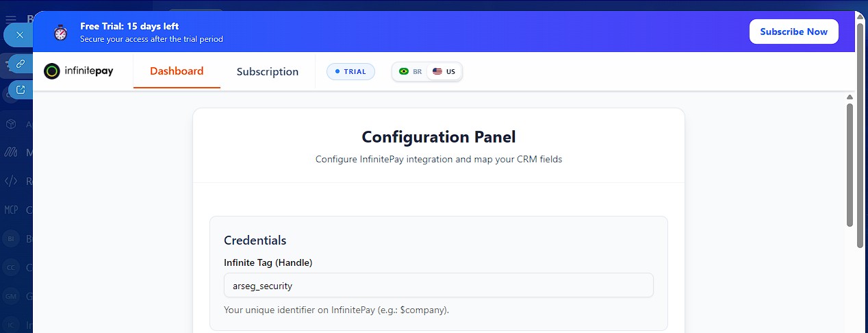Click the copy link chain icon

21,64
